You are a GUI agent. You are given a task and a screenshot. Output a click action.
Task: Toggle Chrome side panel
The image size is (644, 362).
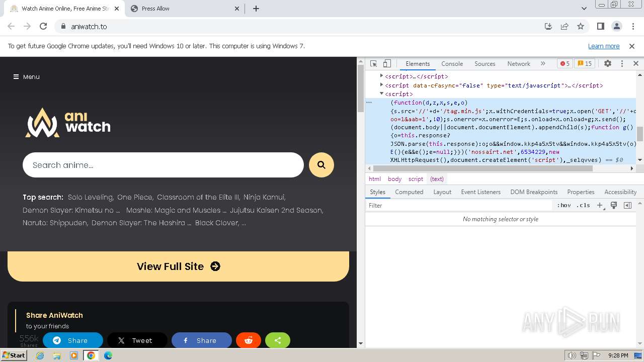point(600,27)
